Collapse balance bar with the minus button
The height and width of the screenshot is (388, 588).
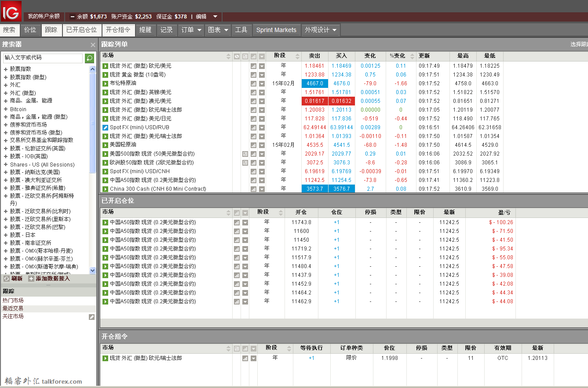coord(72,17)
